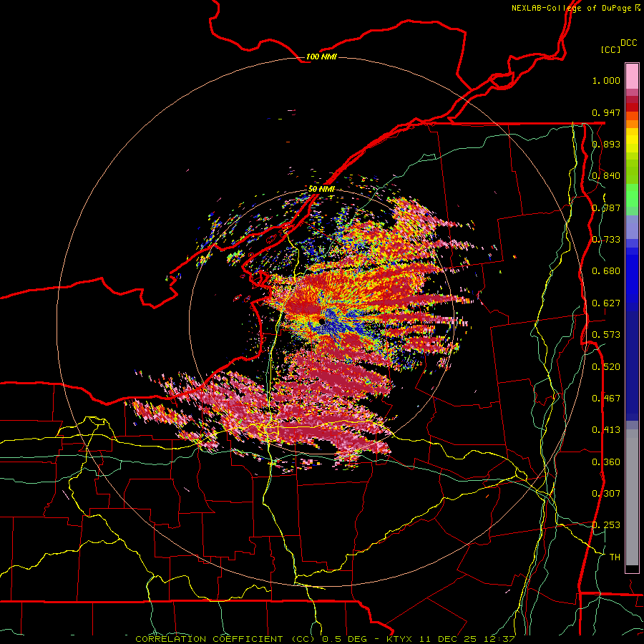Click the Correlation Coefficient KTYX caption at the bottom
Screen dimensions: 644x644
325,639
